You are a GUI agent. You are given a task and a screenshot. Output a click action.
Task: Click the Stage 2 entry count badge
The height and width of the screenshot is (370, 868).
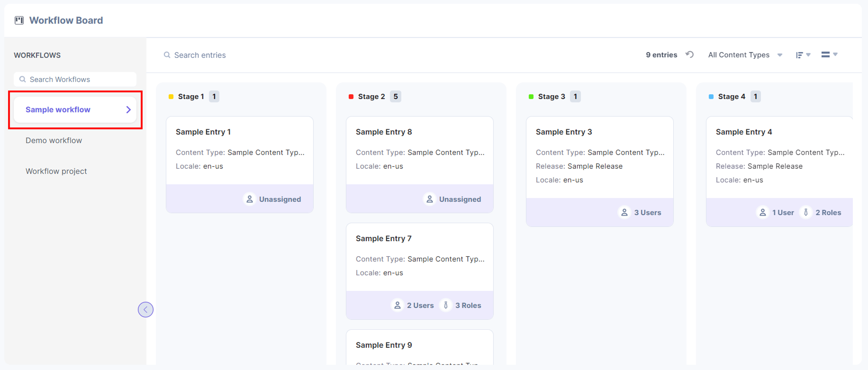[x=396, y=97]
